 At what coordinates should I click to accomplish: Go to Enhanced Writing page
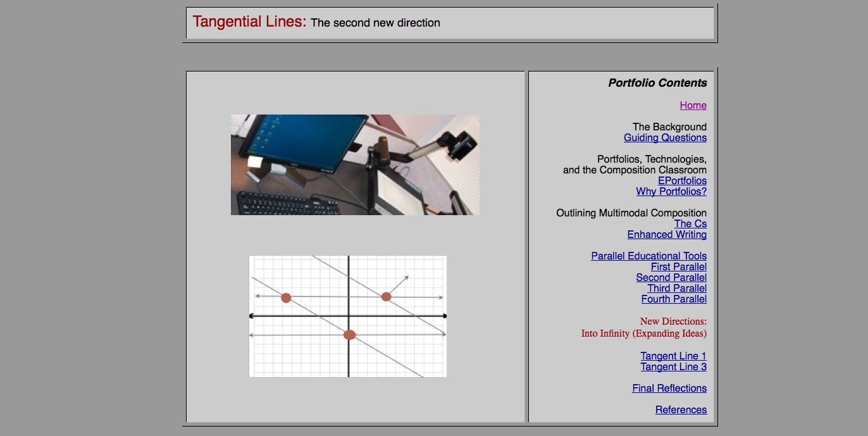667,235
